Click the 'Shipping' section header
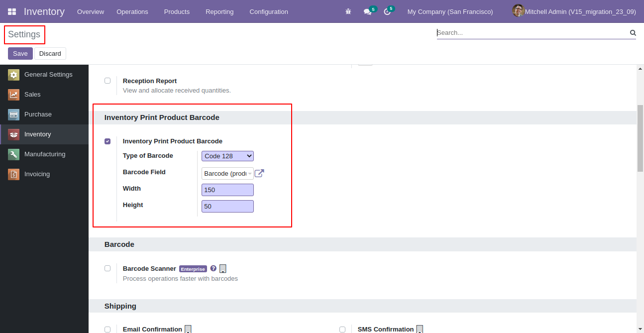This screenshot has width=644, height=333. [120, 306]
